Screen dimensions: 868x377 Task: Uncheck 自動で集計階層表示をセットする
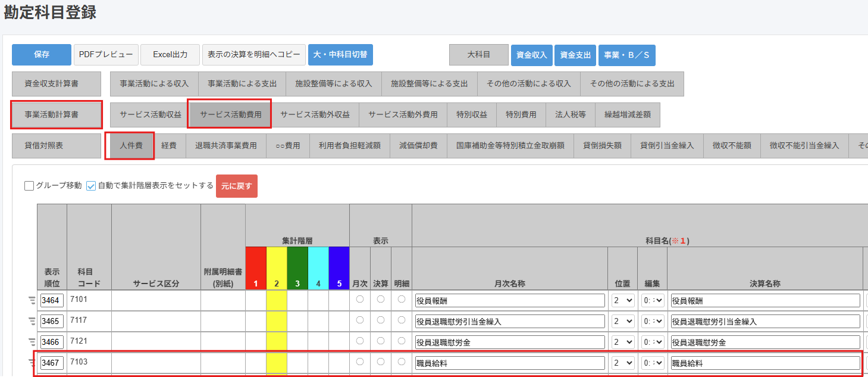pos(91,185)
